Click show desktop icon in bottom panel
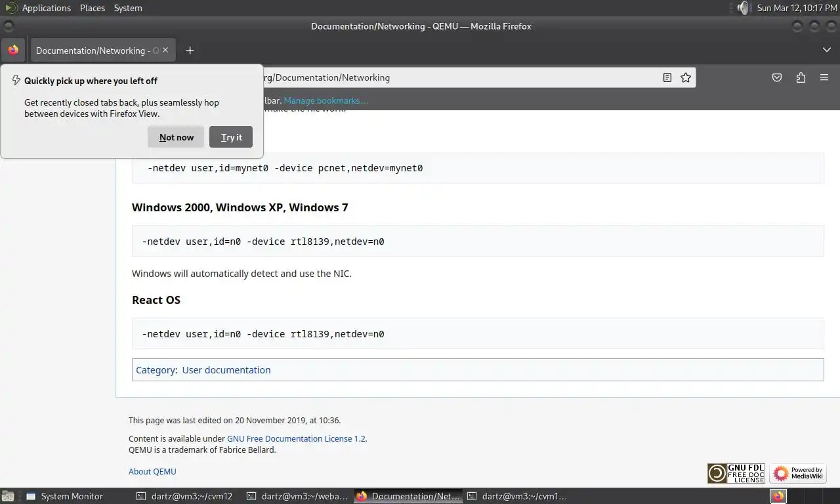The width and height of the screenshot is (840, 504). coord(8,496)
